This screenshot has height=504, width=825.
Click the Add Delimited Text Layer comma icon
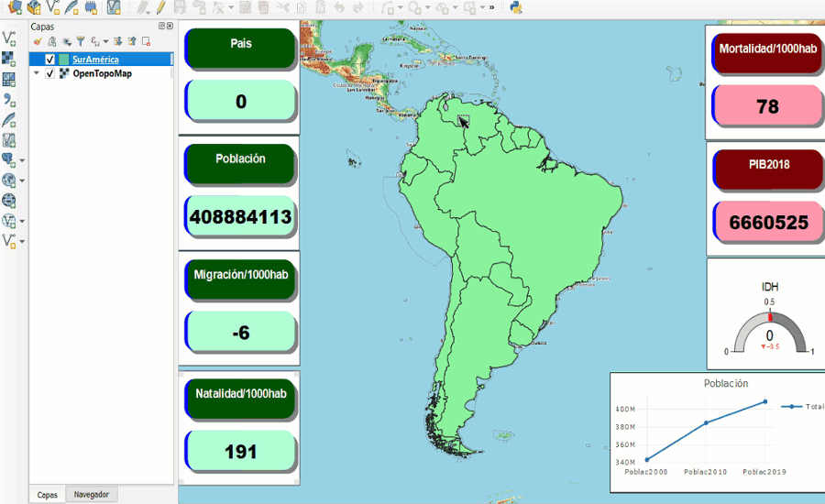click(x=9, y=100)
